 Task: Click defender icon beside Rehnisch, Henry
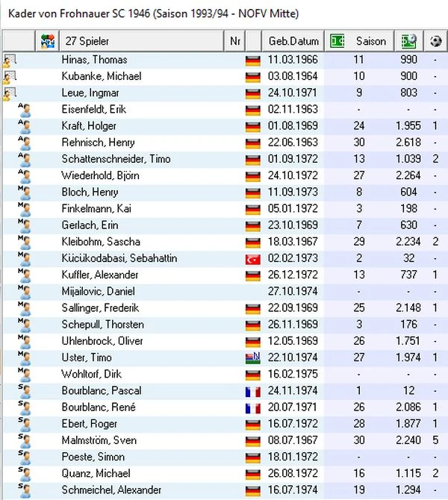click(25, 143)
